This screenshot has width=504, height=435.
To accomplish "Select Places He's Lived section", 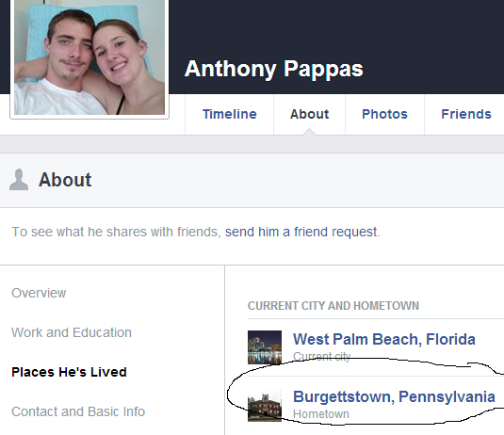I will click(x=69, y=372).
